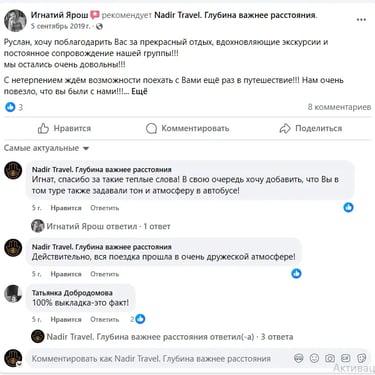Screen dimensions: 375x375
Task: Expand the 3 replies from Nadir Travel
Action: [x=170, y=337]
